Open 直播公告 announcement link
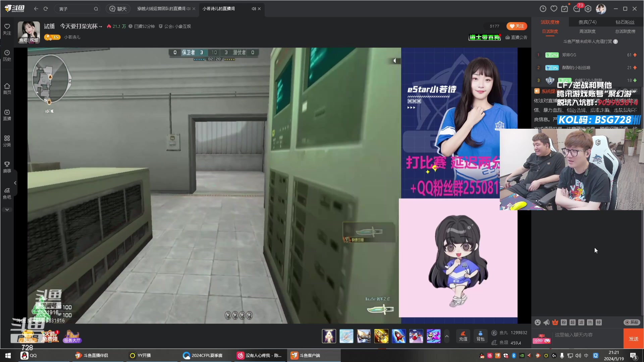This screenshot has width=644, height=362. point(516,37)
